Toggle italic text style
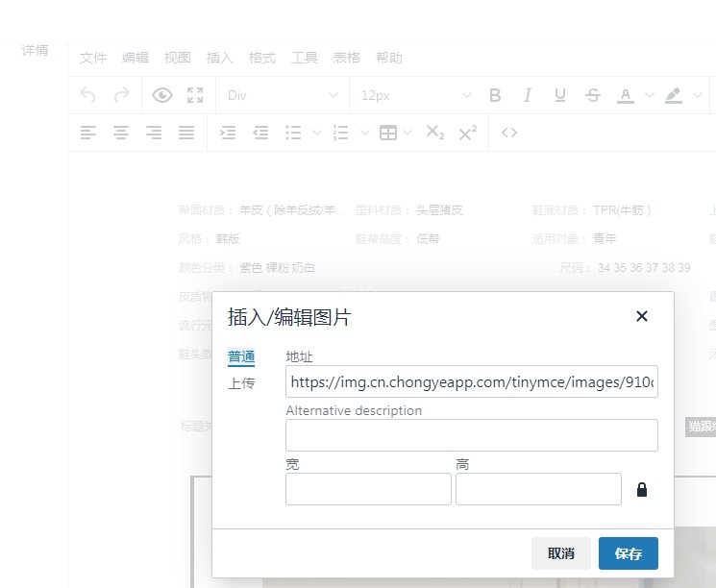Viewport: 716px width, 588px height. coord(528,95)
